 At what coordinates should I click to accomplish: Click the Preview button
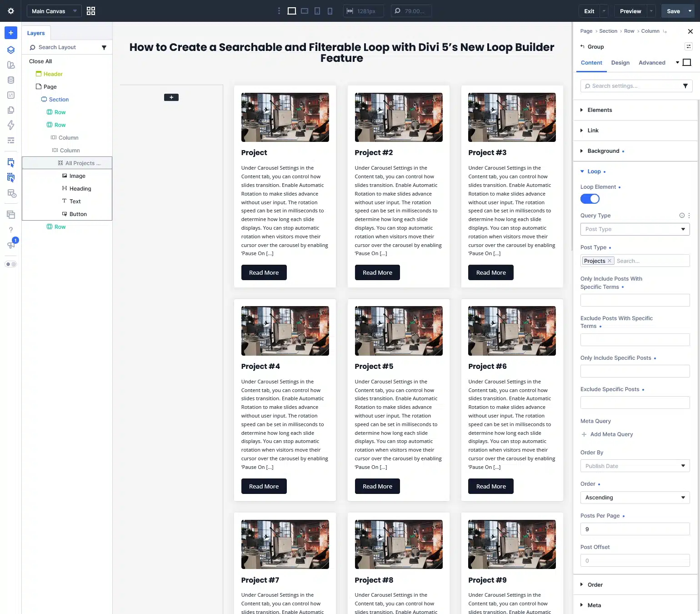(x=630, y=11)
